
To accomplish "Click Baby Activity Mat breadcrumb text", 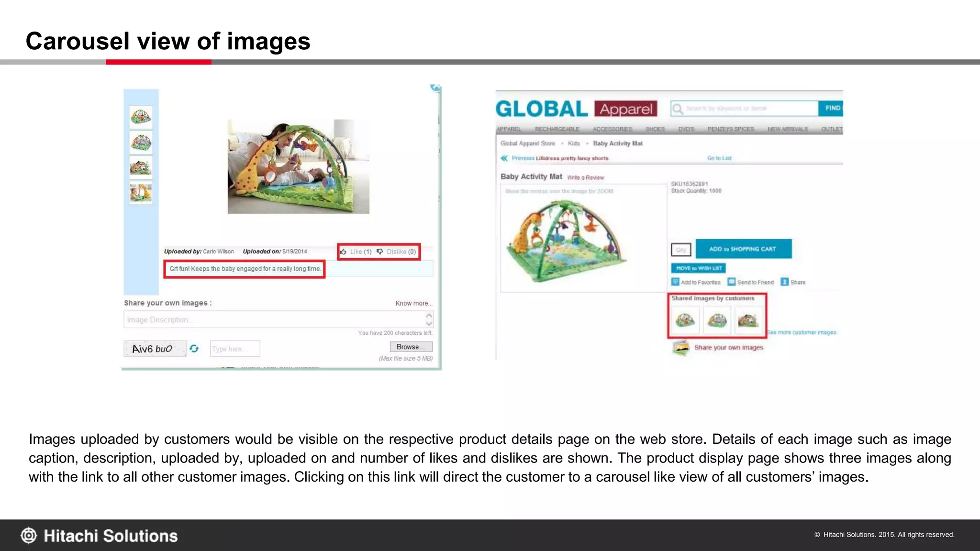I will click(x=618, y=143).
